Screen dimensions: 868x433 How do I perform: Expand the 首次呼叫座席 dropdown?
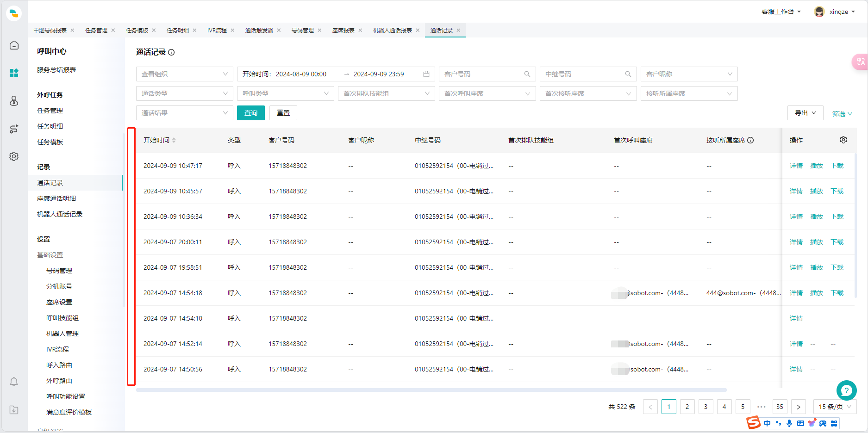tap(487, 93)
